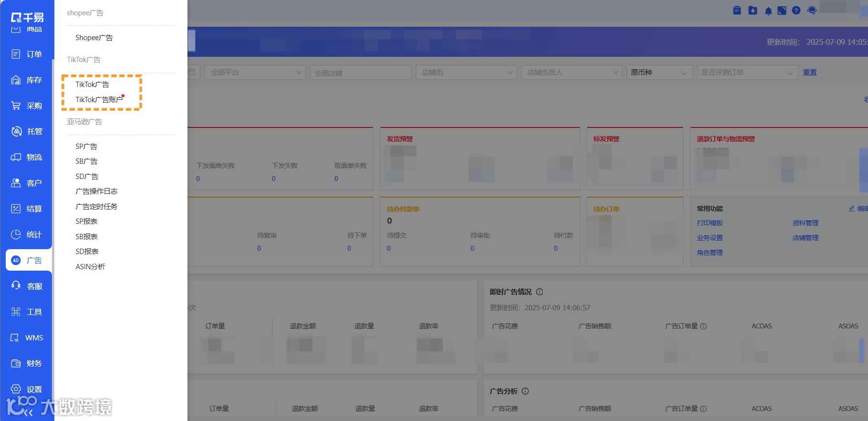Click the 待办订单 card title

(606, 209)
